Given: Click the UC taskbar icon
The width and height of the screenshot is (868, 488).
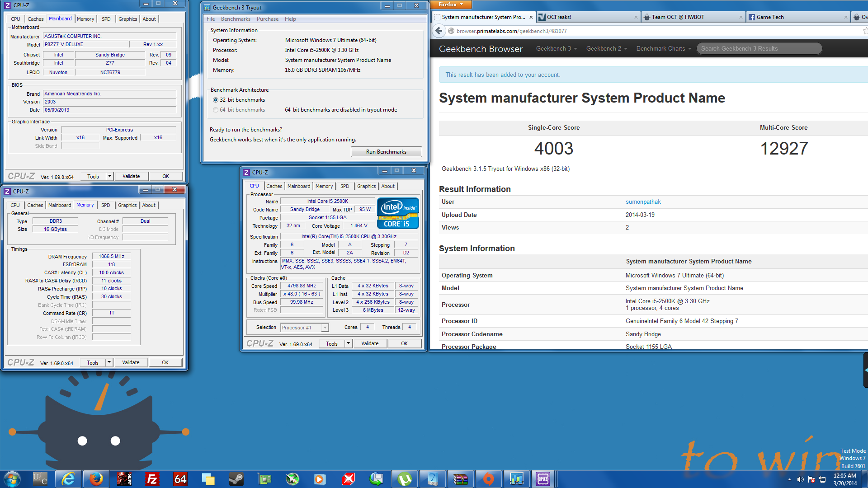Looking at the screenshot, I should point(40,479).
